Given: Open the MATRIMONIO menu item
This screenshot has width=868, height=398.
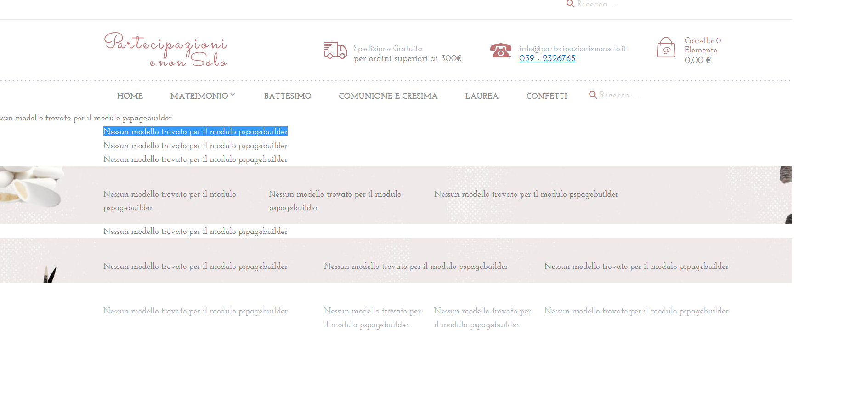Looking at the screenshot, I should tap(199, 96).
